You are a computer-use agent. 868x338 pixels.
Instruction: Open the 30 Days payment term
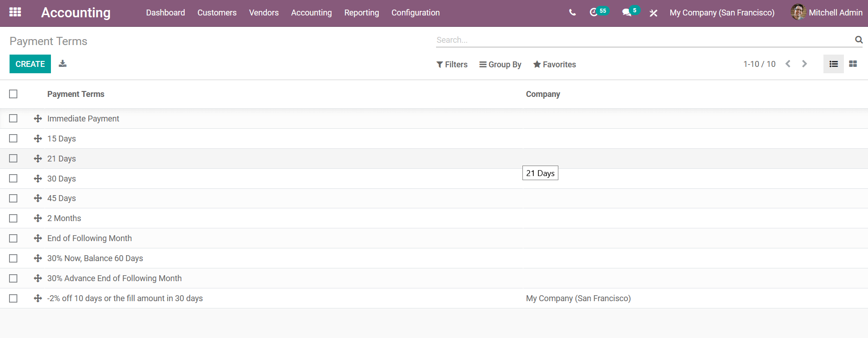61,179
